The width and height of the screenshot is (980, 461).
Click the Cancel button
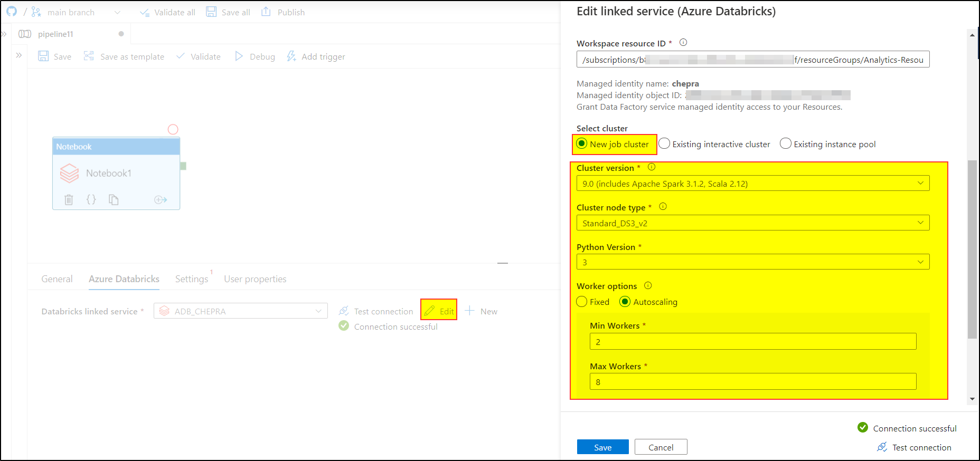661,447
